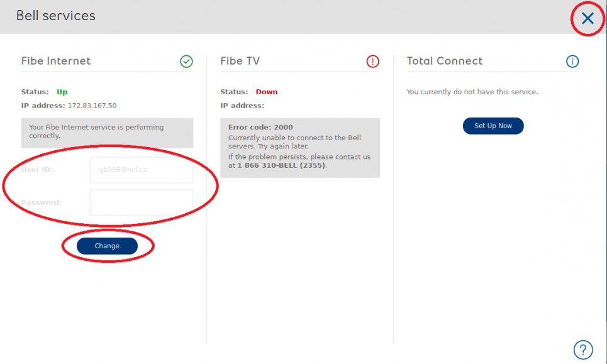The width and height of the screenshot is (607, 364).
Task: Click the red alert icon beside Fibe TV
Action: [x=372, y=61]
